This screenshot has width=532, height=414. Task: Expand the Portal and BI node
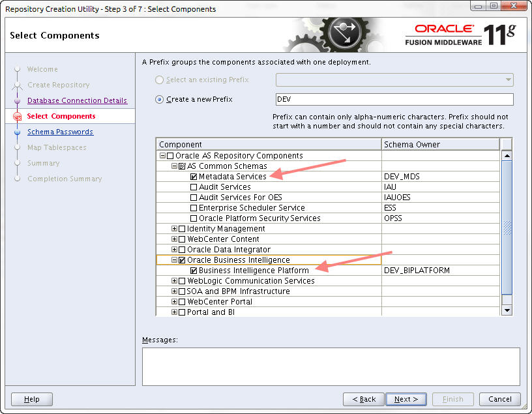pyautogui.click(x=174, y=312)
